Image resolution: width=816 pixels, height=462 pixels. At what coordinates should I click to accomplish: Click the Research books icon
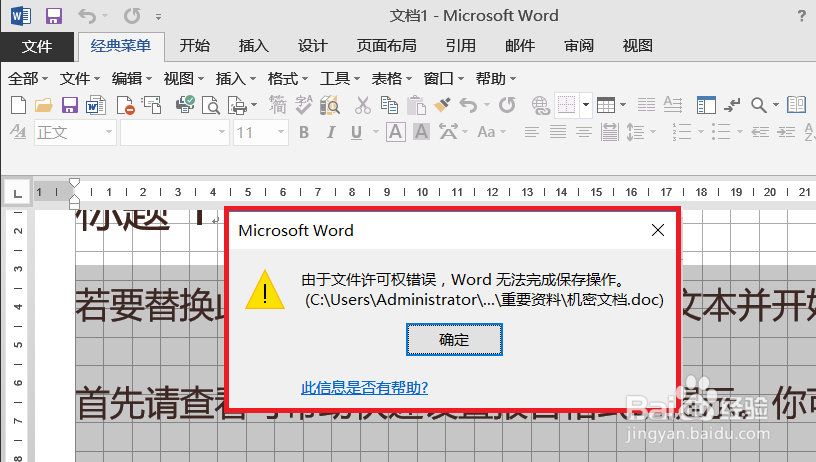point(330,105)
